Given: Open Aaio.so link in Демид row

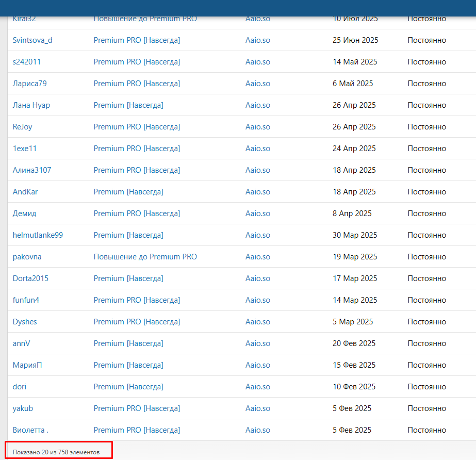Looking at the screenshot, I should pyautogui.click(x=258, y=213).
